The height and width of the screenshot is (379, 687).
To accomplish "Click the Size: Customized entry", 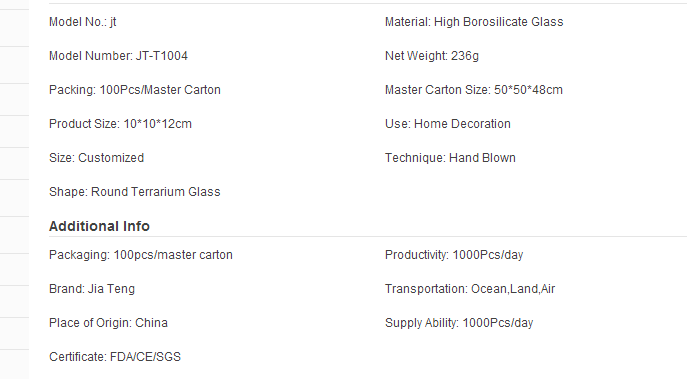I will tap(96, 158).
